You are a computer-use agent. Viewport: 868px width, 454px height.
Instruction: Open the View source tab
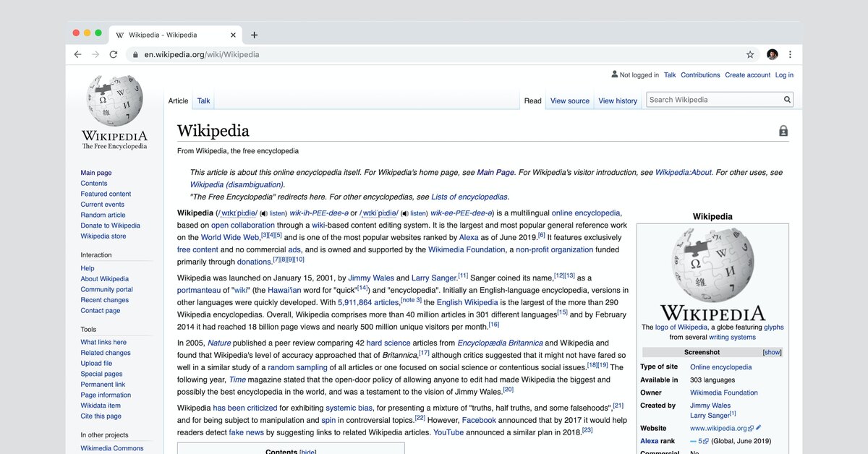pyautogui.click(x=570, y=101)
